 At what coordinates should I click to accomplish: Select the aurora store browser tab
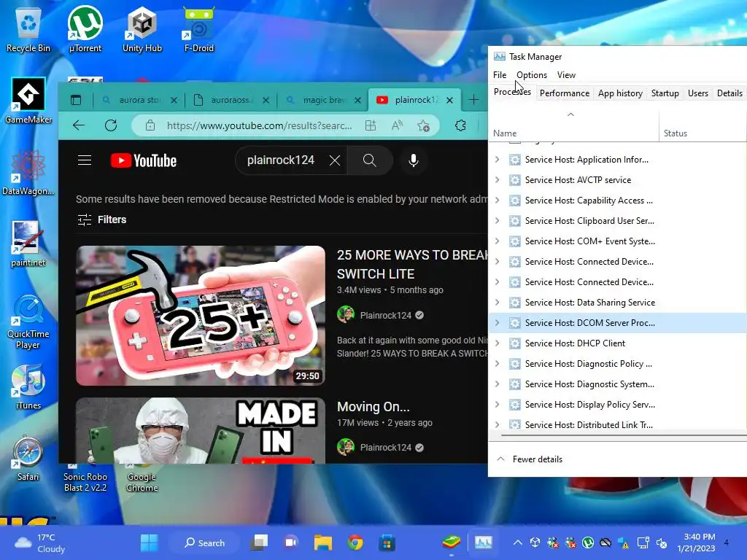[139, 100]
